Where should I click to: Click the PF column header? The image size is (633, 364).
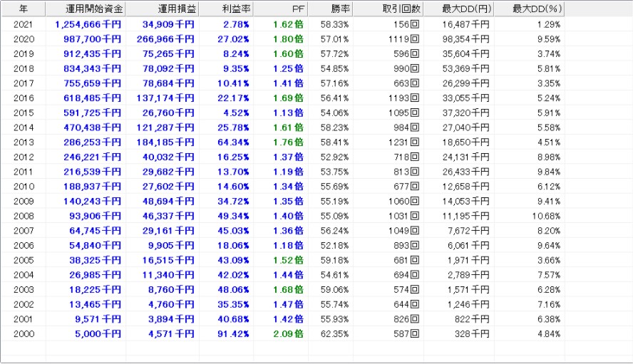click(x=279, y=9)
